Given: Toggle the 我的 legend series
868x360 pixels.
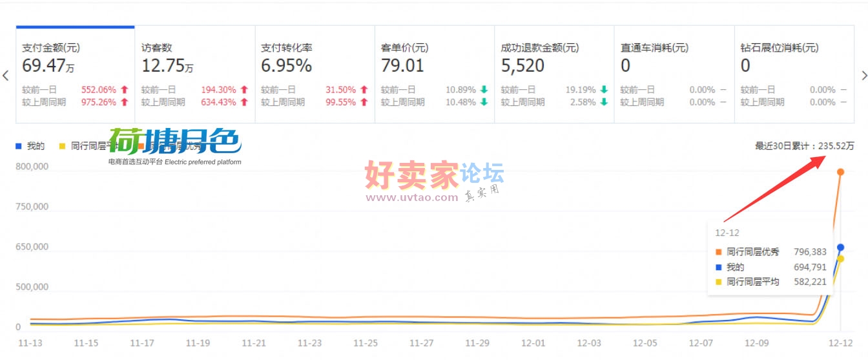Looking at the screenshot, I should click(x=31, y=146).
